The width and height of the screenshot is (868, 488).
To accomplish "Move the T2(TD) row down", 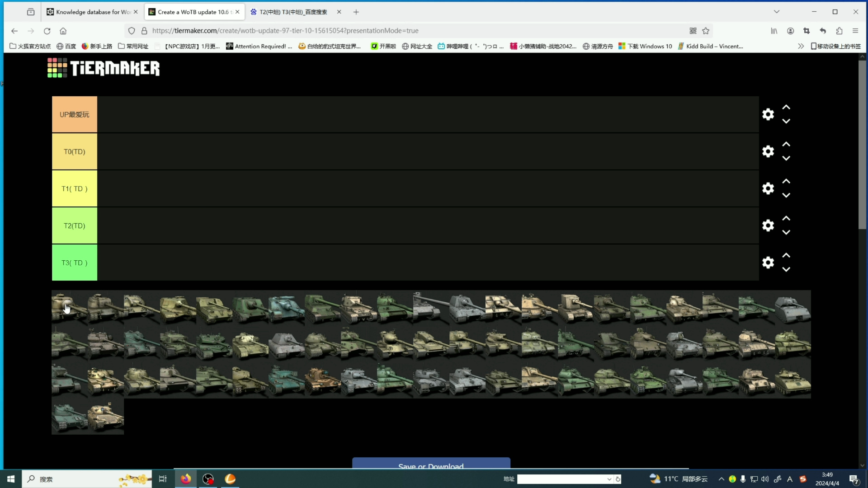I will coord(786,232).
